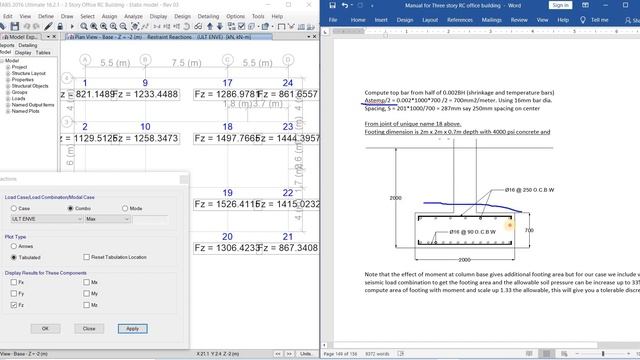Open the References tab in Word
Image resolution: width=640 pixels, height=360 pixels.
[x=460, y=20]
